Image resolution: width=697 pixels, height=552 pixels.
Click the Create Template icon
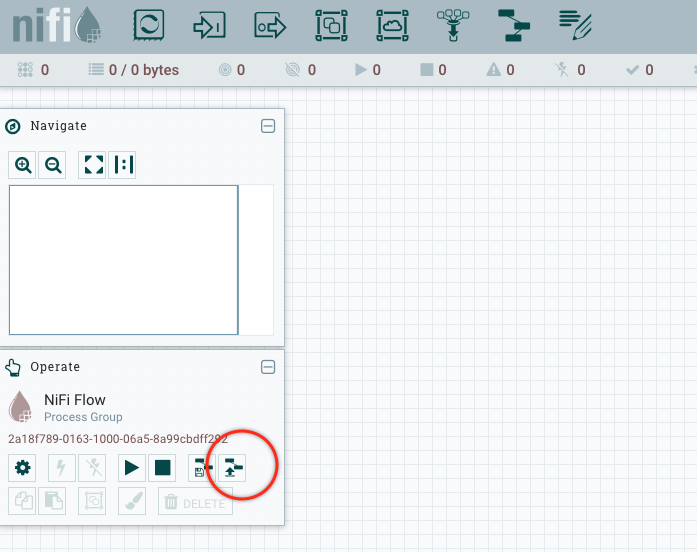(202, 468)
